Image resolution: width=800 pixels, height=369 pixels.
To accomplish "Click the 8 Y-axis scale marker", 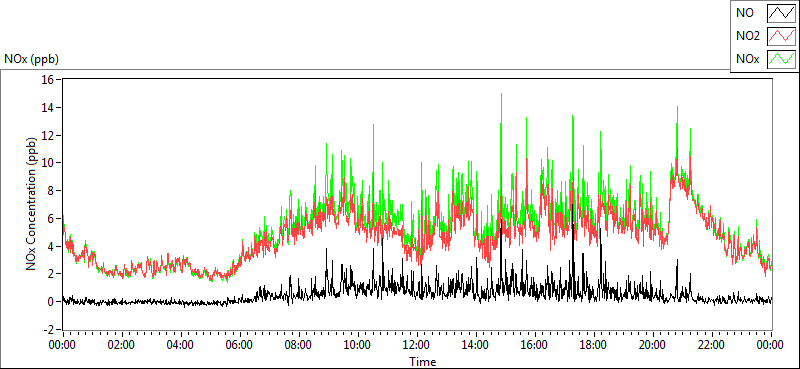I will point(52,191).
